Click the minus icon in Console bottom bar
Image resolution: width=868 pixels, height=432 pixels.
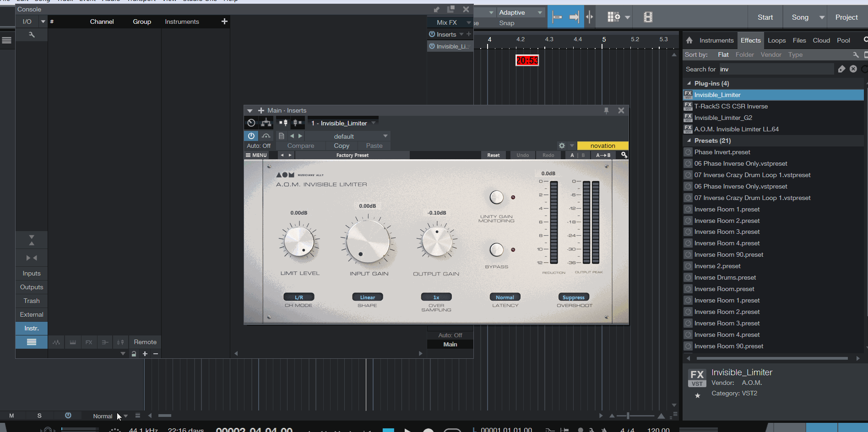tap(156, 354)
